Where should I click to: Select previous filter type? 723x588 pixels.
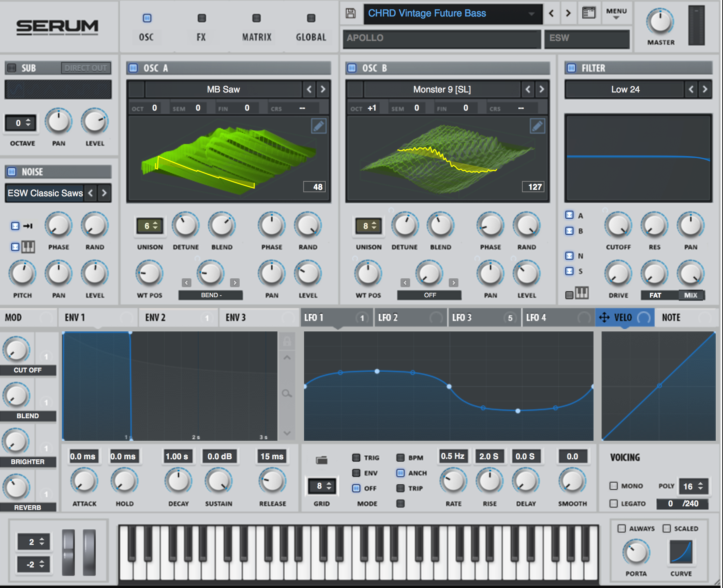[x=691, y=89]
